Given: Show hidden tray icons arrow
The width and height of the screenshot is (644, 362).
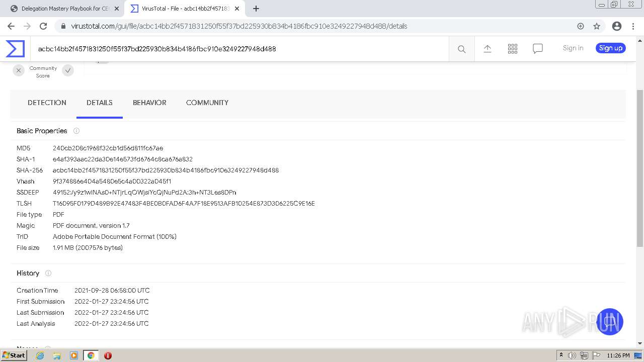Looking at the screenshot, I should 561,355.
